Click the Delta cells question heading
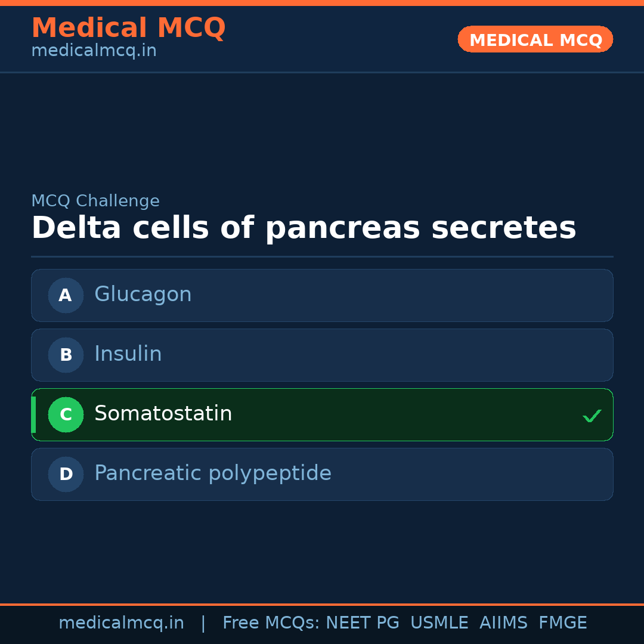The height and width of the screenshot is (644, 644). click(x=304, y=228)
